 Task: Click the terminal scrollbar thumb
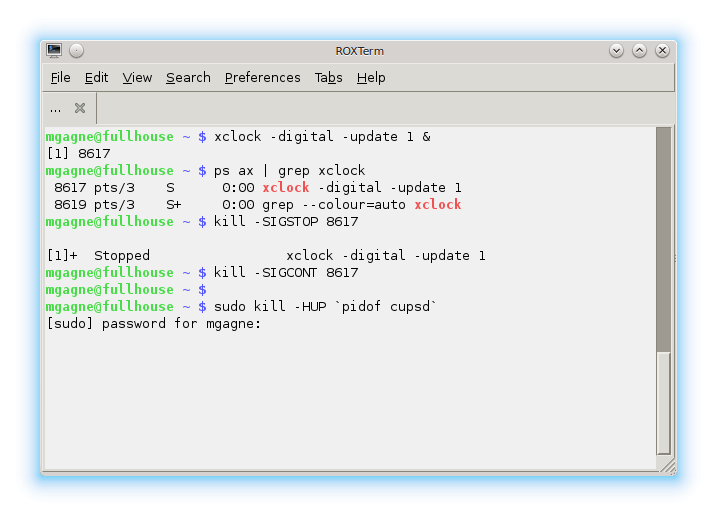point(663,240)
